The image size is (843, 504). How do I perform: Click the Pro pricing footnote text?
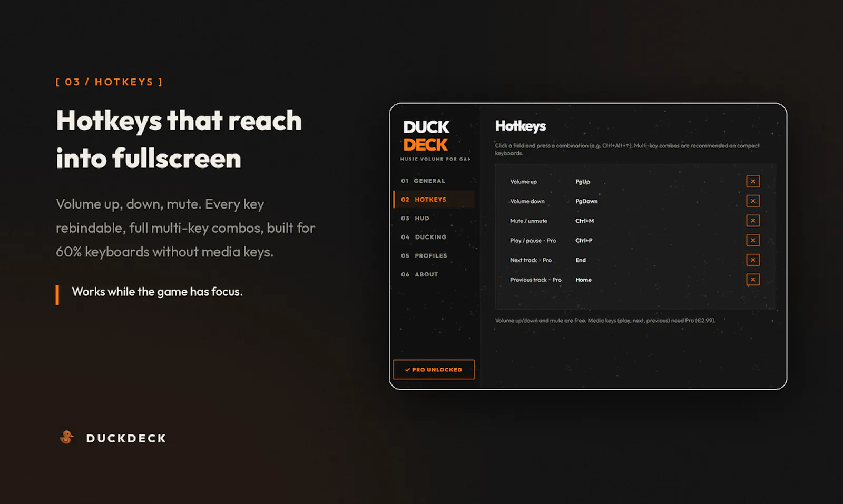605,320
